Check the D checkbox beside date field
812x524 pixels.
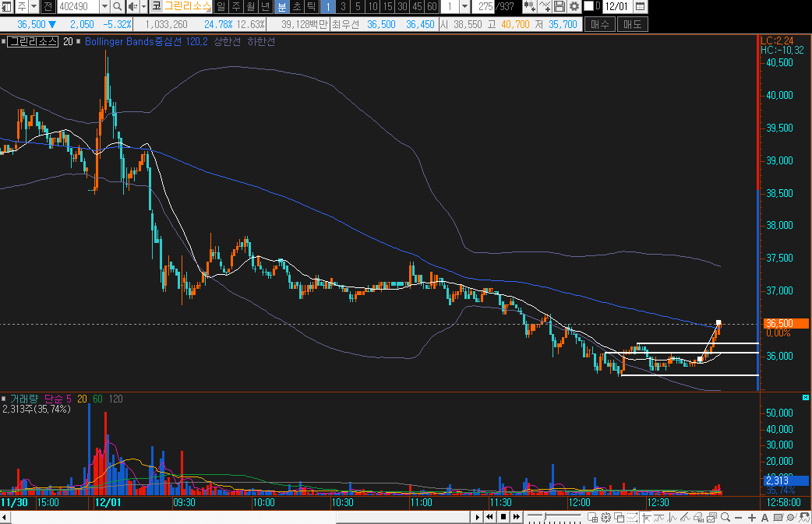(589, 6)
